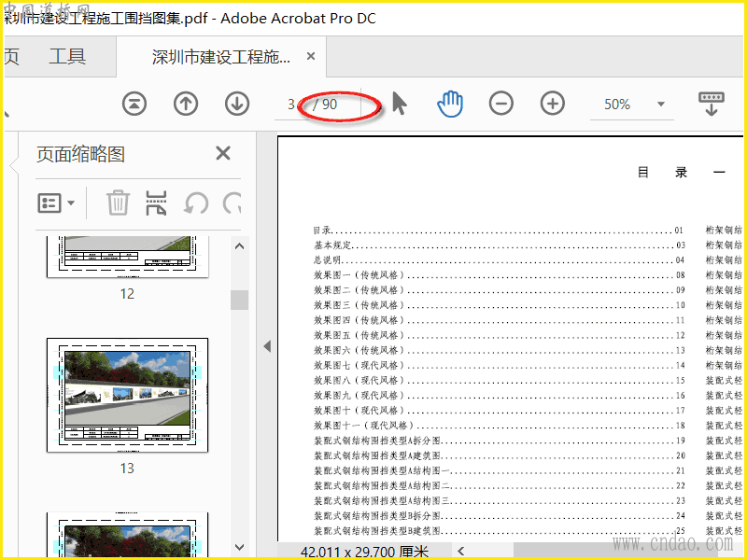The width and height of the screenshot is (747, 560).
Task: Click the 50% zoom value field
Action: [x=617, y=105]
